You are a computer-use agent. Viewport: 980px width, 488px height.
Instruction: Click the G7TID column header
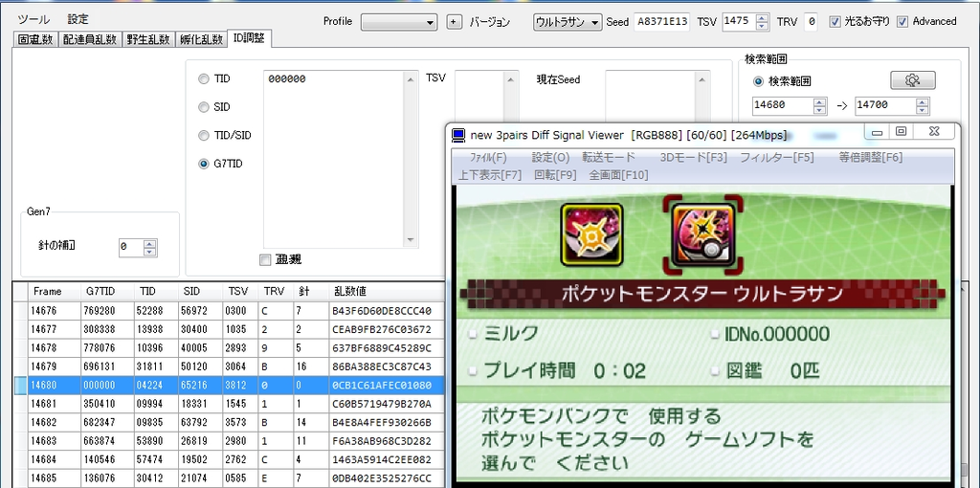(107, 292)
